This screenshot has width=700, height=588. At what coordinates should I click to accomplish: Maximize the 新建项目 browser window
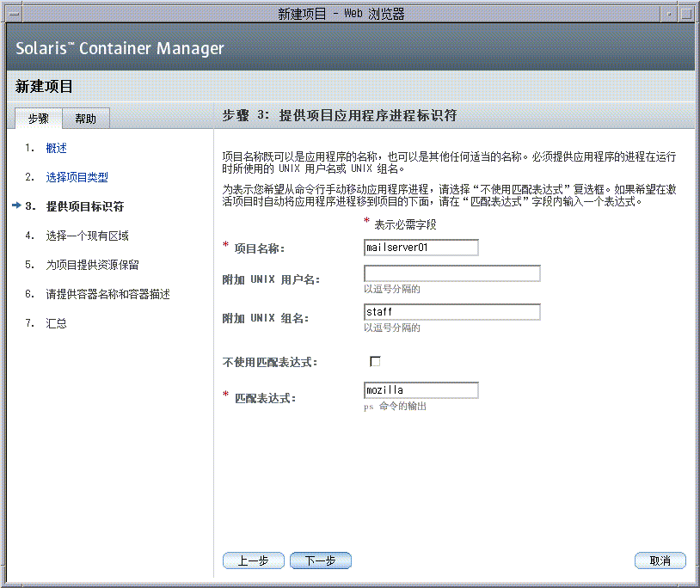pos(686,14)
